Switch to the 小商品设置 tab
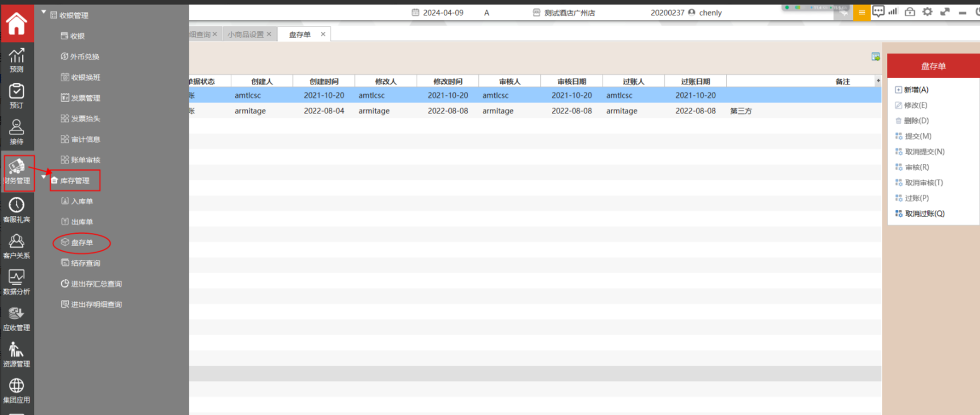 pos(245,35)
